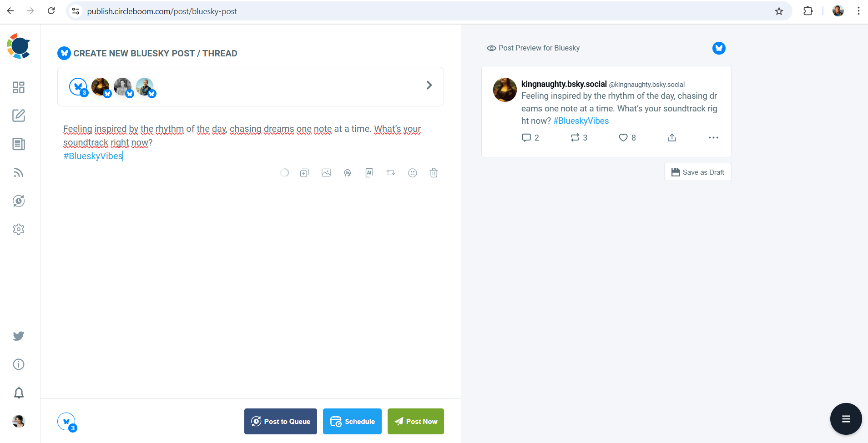Click the reply comment icon in preview
The image size is (868, 443).
526,137
